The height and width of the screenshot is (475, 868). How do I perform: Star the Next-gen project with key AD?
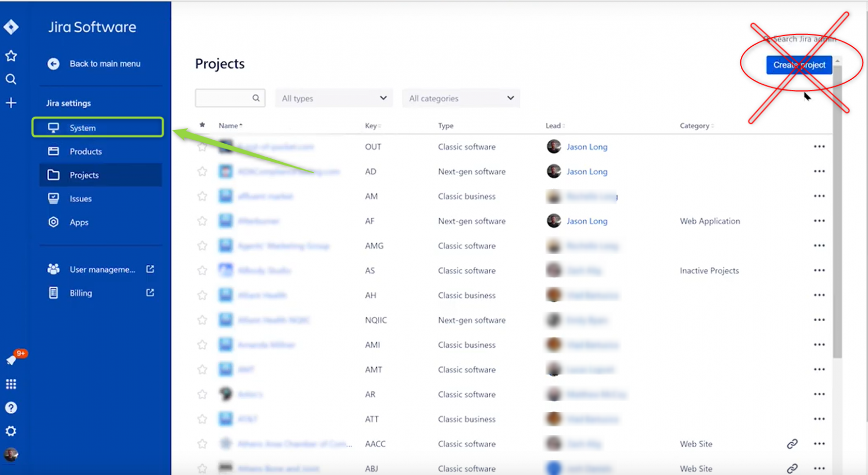click(x=202, y=171)
